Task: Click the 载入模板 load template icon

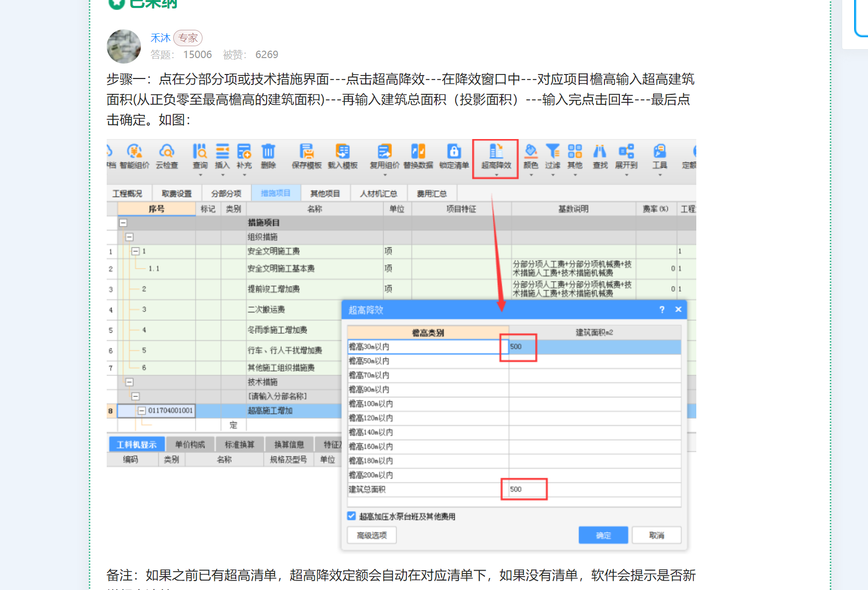Action: pos(342,151)
